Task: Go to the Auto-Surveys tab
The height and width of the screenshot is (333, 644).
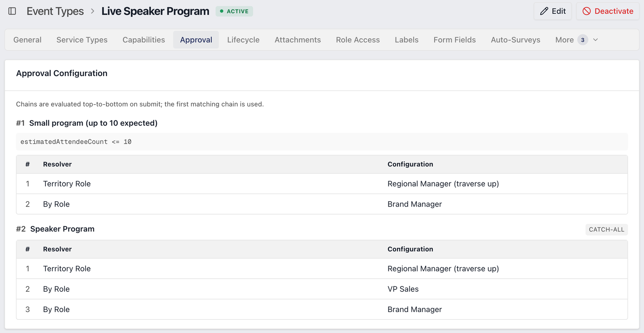Action: point(516,40)
